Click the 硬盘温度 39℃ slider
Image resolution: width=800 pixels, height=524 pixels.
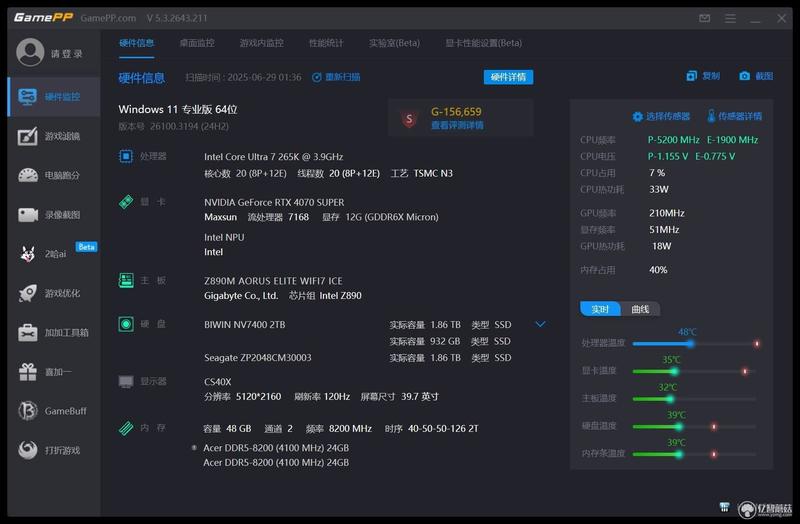point(695,427)
